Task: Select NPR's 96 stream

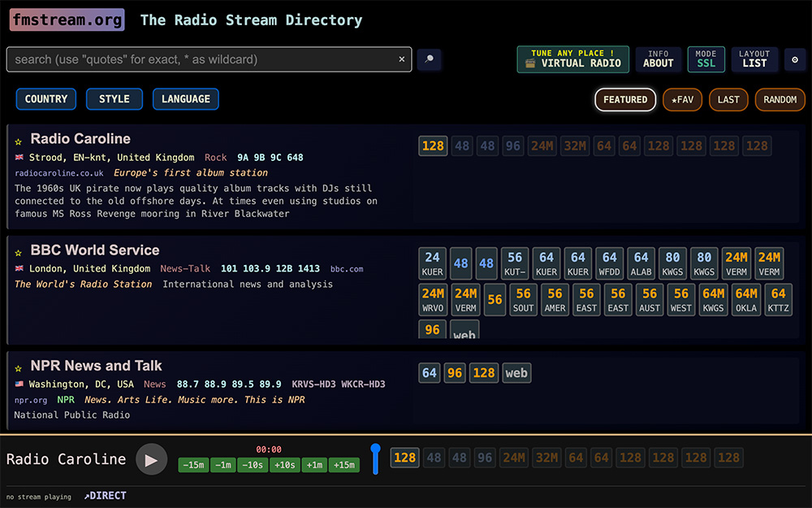Action: [x=455, y=373]
